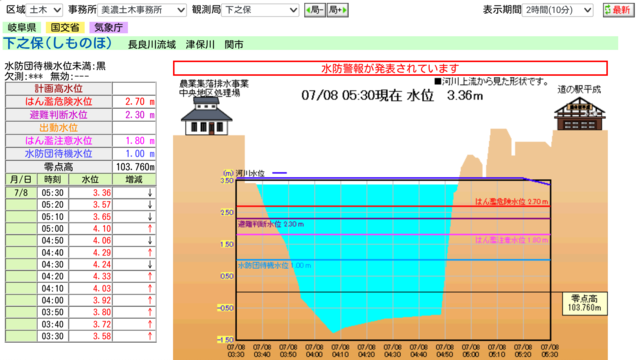Click the up arrow in 03:40 row
Screen dimensions: 640x360
[150, 324]
